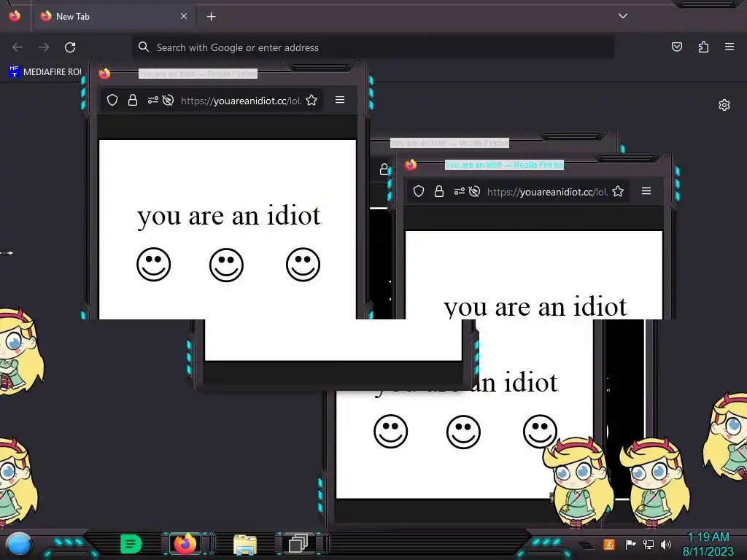
Task: Open permissions icon in left popup window
Action: [x=152, y=100]
